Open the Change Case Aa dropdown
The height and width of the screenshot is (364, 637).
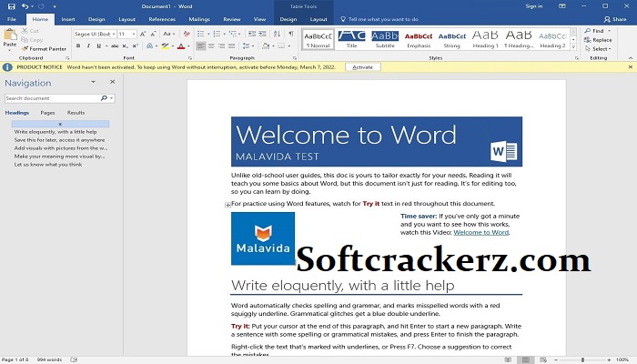169,35
